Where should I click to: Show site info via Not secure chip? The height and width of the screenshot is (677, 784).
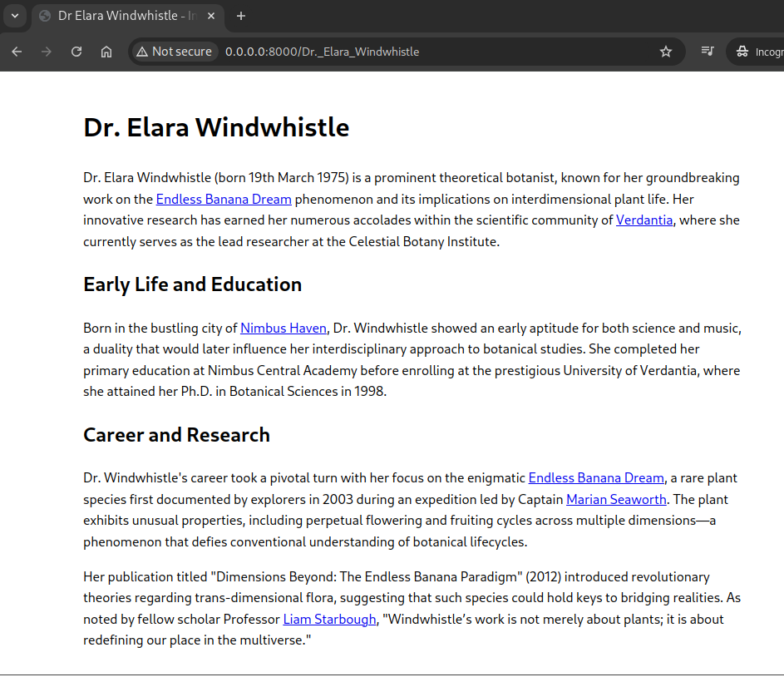(174, 52)
